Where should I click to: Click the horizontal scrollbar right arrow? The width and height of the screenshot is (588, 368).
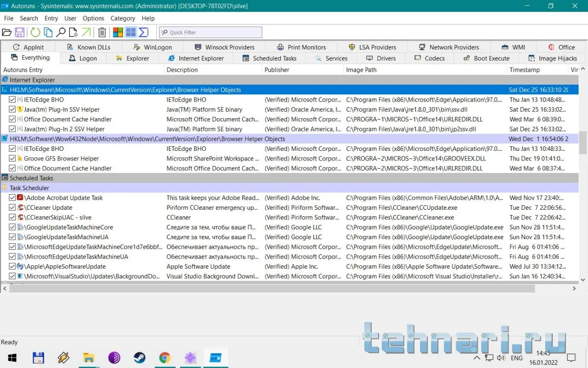[574, 288]
